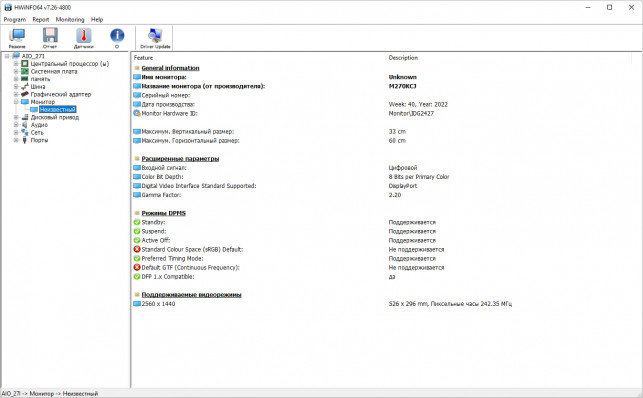Collapse the AIO_27I root node
This screenshot has width=643, height=398.
(7, 56)
